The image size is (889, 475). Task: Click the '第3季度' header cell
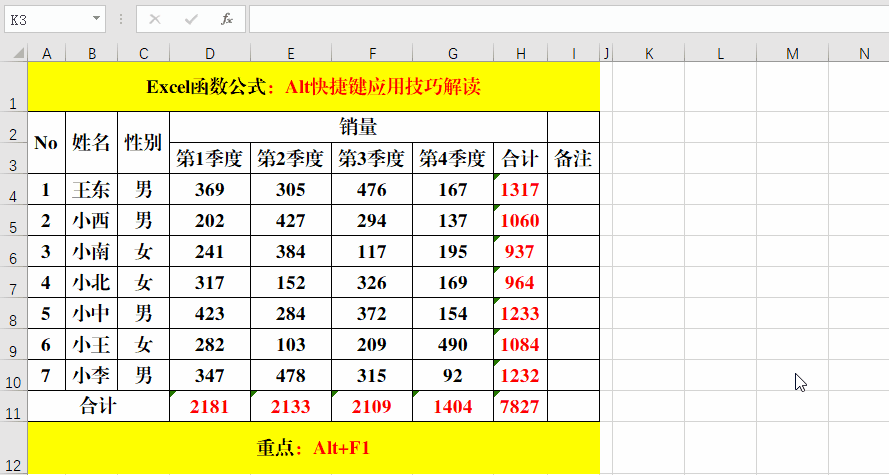coord(372,158)
